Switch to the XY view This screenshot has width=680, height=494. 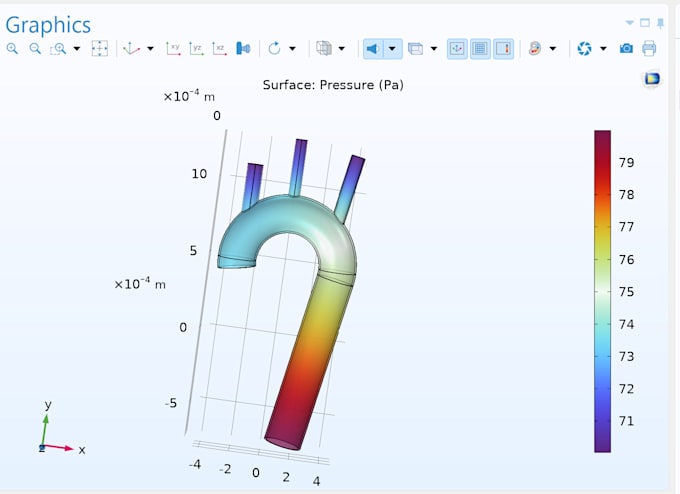[x=173, y=49]
